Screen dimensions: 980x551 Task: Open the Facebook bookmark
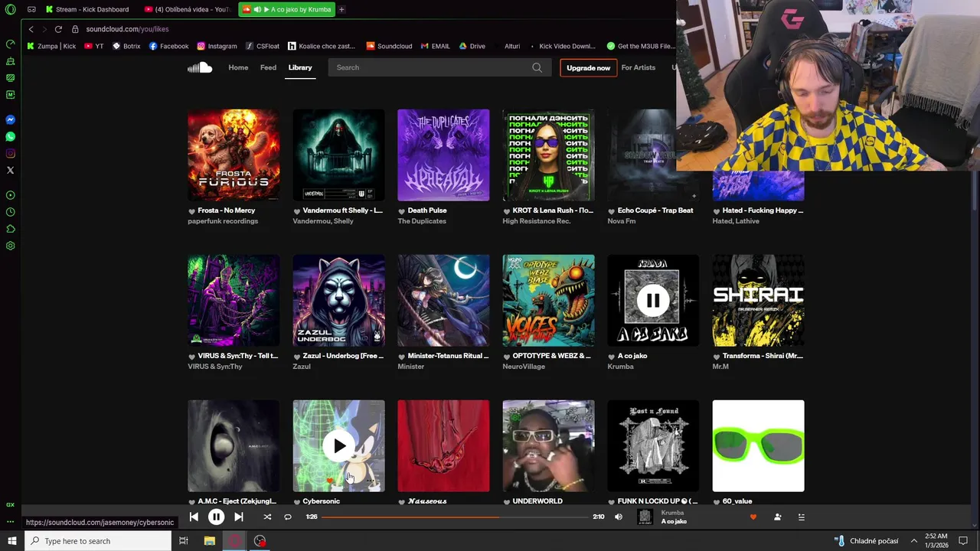pyautogui.click(x=168, y=46)
